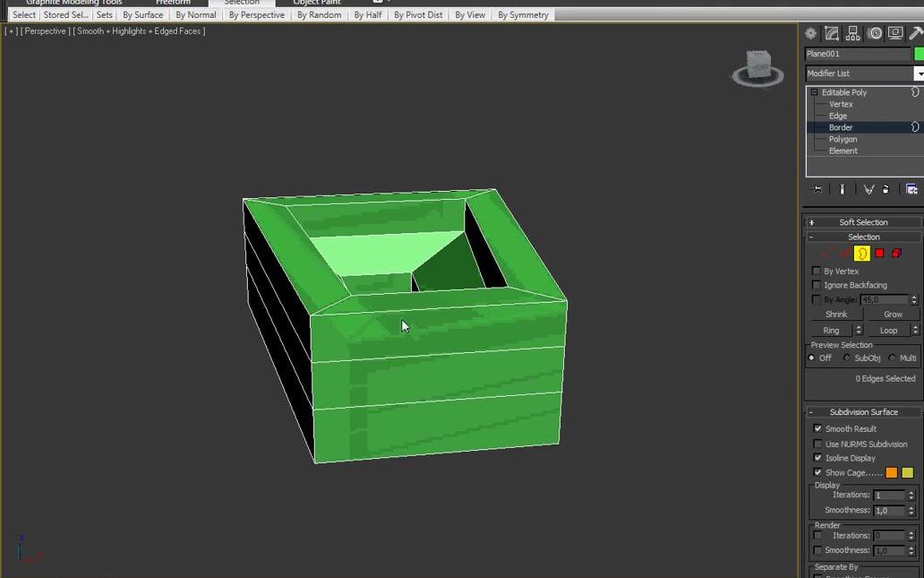
Task: Enable Use NURMS Subdivision
Action: 817,444
